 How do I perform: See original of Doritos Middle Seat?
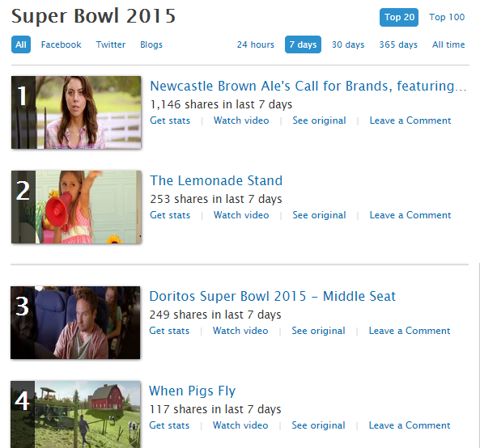point(318,331)
